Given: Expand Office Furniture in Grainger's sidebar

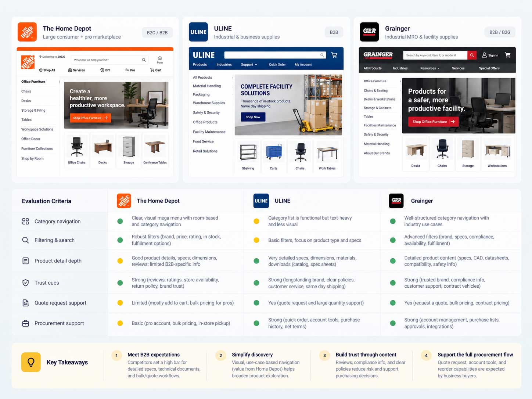Looking at the screenshot, I should click(382, 81).
